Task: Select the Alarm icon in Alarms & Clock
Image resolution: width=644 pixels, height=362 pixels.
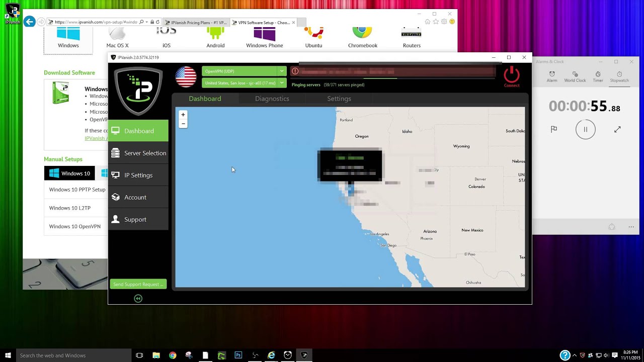Action: [552, 76]
